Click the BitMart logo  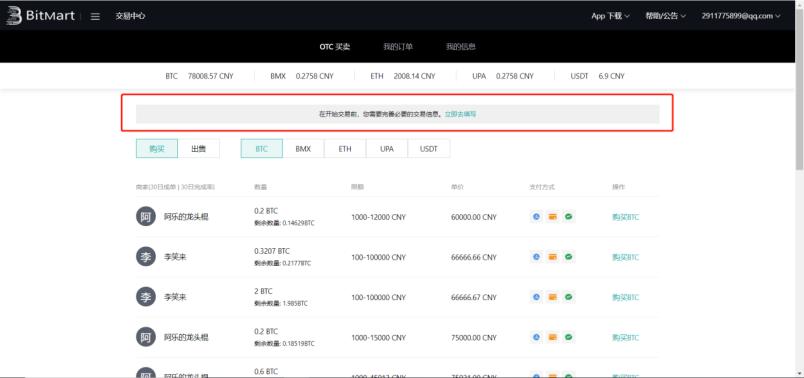click(x=40, y=15)
